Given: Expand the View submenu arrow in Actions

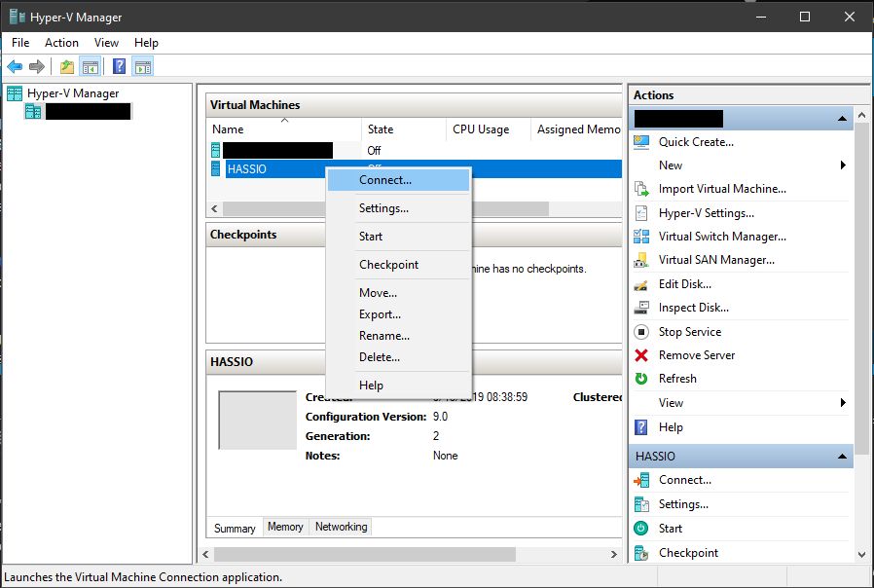Looking at the screenshot, I should (x=843, y=403).
